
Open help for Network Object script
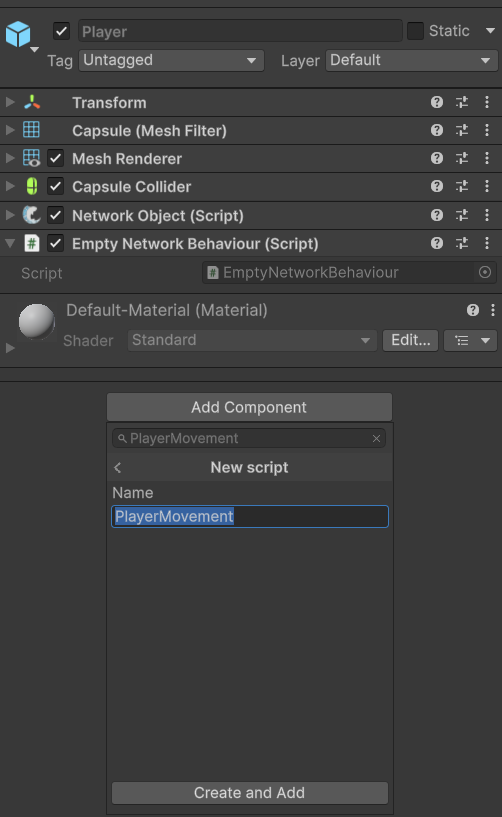pyautogui.click(x=437, y=215)
